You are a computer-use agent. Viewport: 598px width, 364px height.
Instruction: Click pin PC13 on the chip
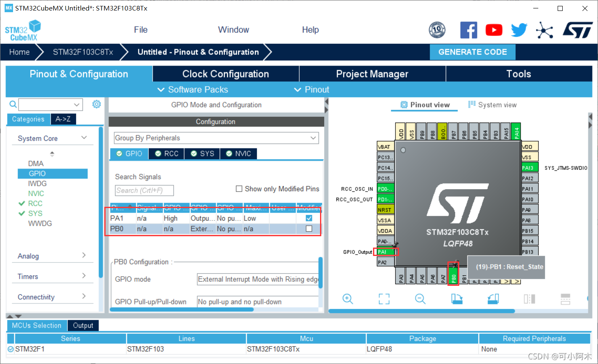[386, 157]
